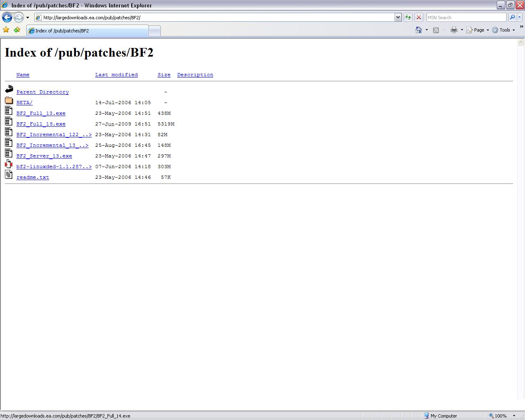525x420 pixels.
Task: Open the search provider options dropdown
Action: [520, 17]
